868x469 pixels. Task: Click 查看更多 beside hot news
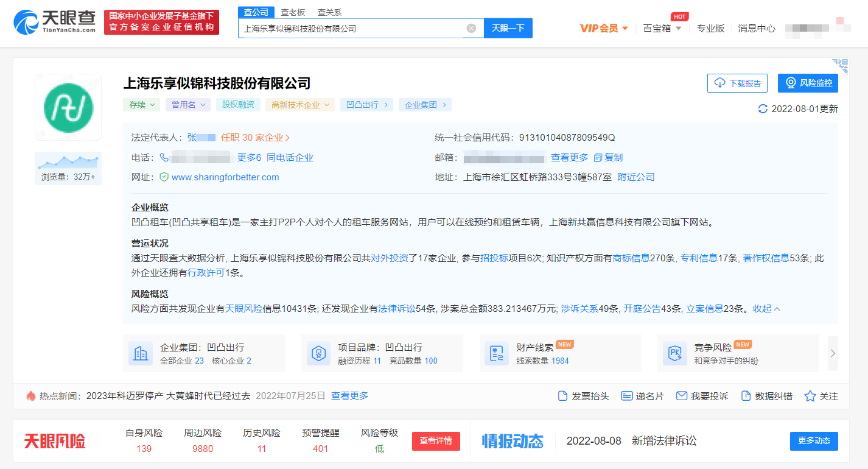coord(350,396)
